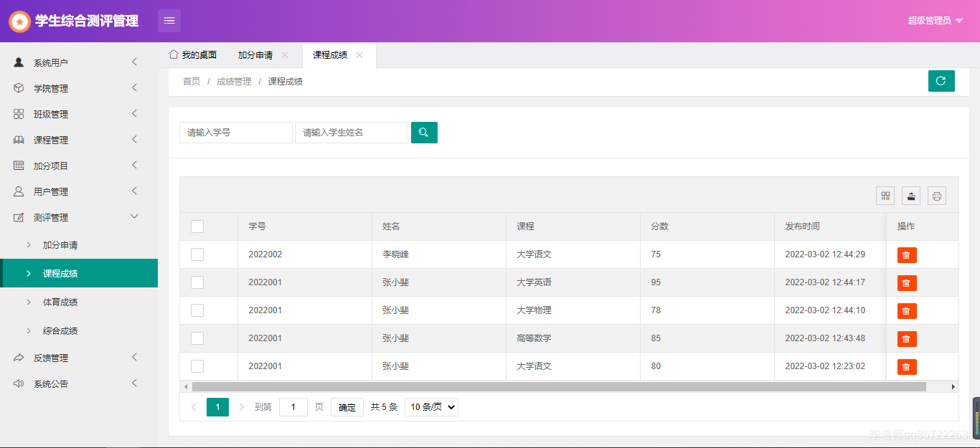Open 课程成绩 in the sidebar submenu
This screenshot has width=980, height=448.
click(79, 274)
